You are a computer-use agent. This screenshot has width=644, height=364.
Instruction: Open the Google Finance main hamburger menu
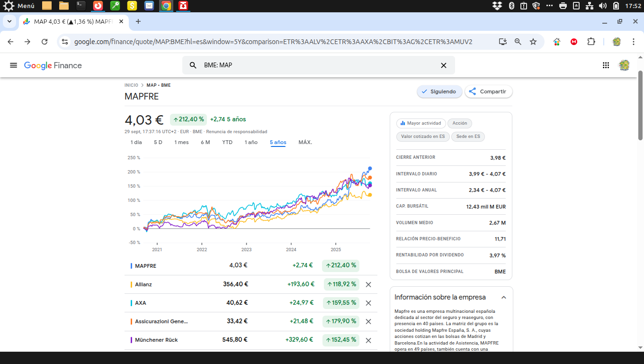point(13,65)
